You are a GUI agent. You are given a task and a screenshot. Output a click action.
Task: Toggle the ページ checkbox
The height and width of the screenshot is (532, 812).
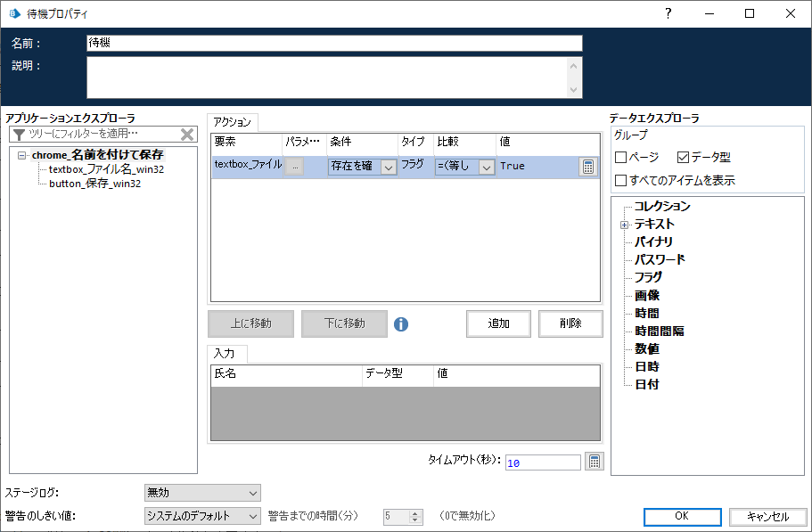[621, 157]
